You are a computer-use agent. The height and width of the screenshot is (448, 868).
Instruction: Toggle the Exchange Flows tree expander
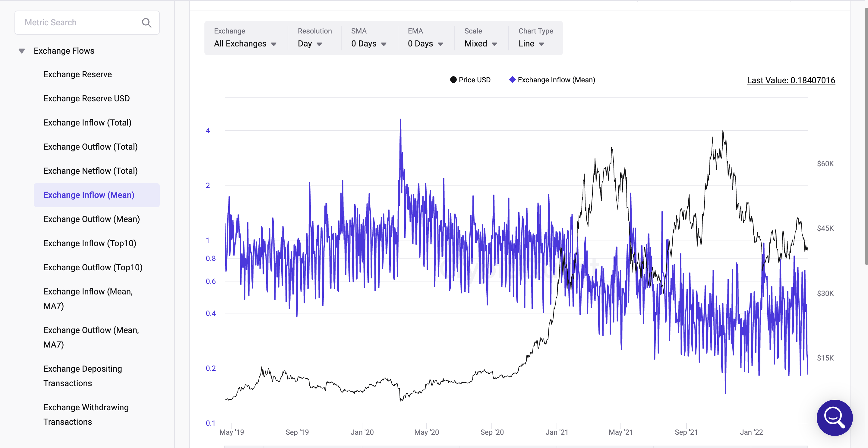click(x=22, y=50)
